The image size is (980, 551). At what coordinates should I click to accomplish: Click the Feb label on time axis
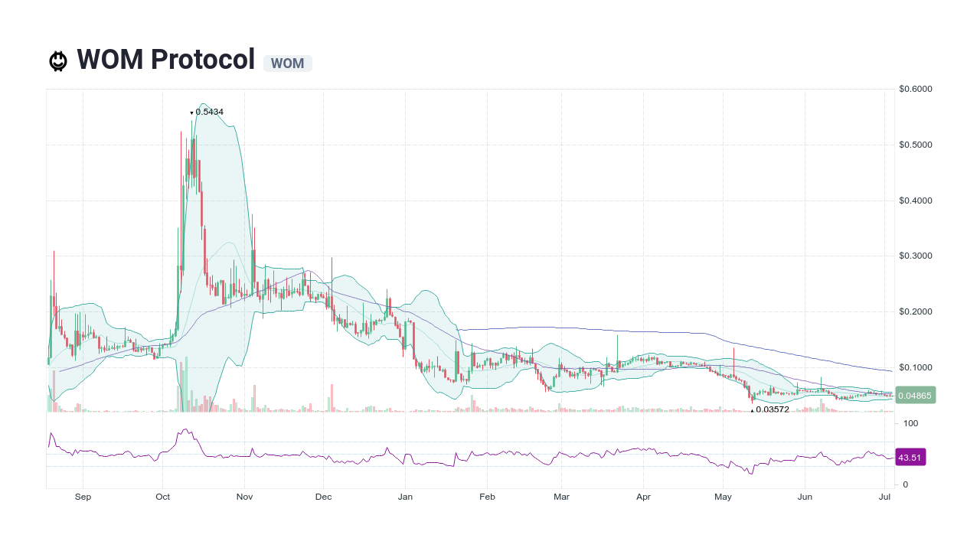coord(487,497)
